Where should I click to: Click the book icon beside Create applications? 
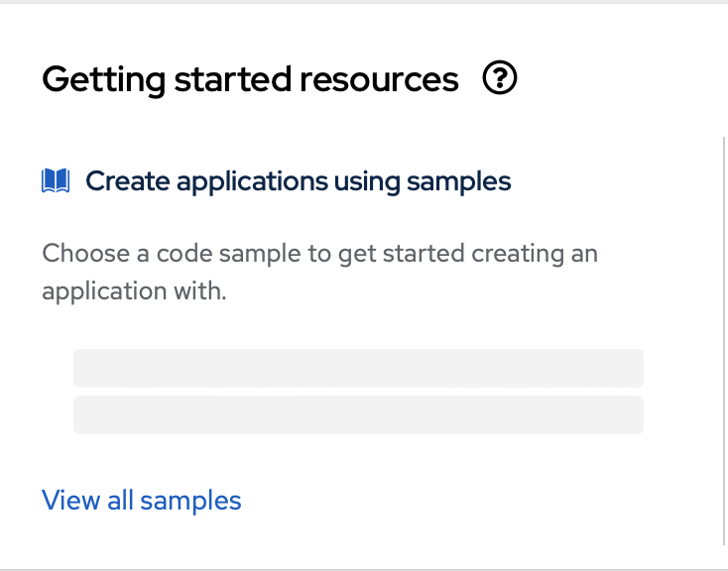(56, 181)
